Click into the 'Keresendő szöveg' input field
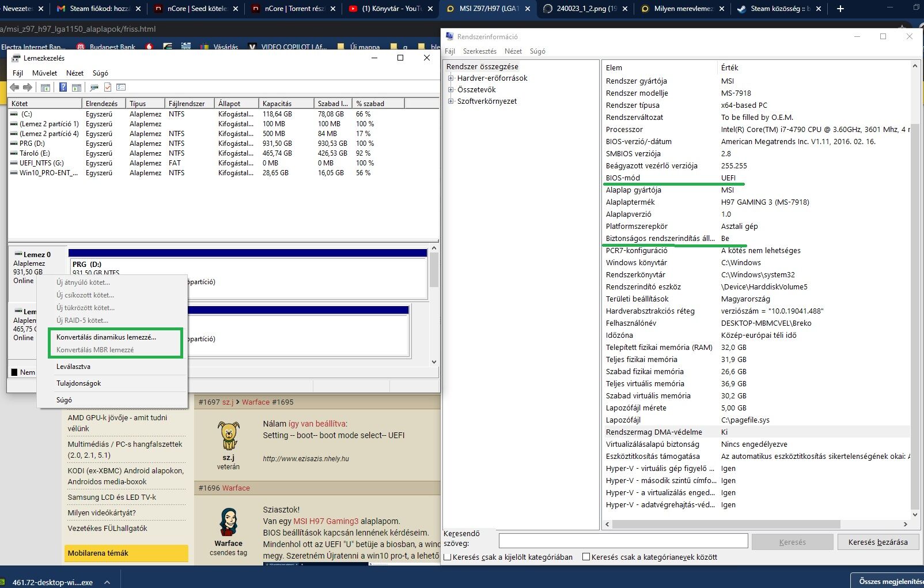The width and height of the screenshot is (924, 588). 623,541
